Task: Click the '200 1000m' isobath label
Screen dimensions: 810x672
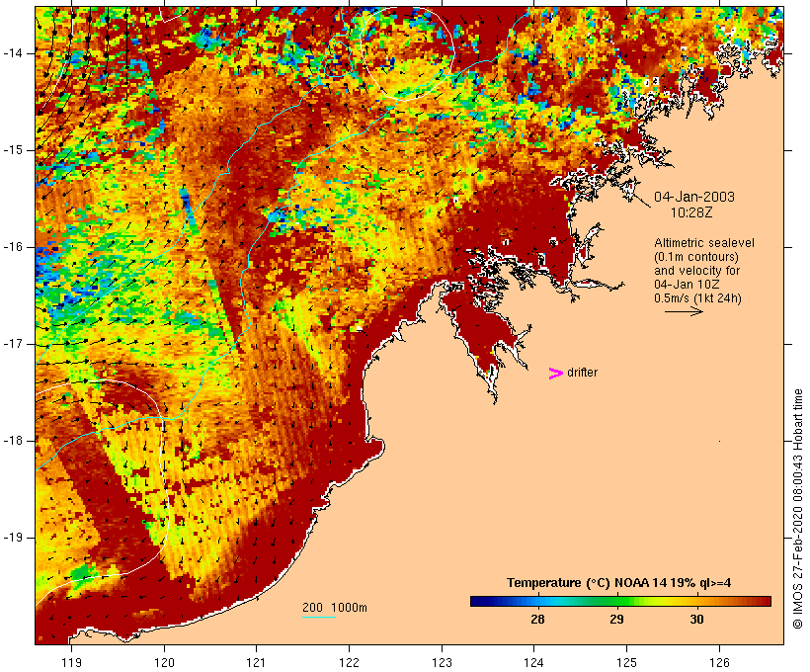Action: [x=335, y=608]
